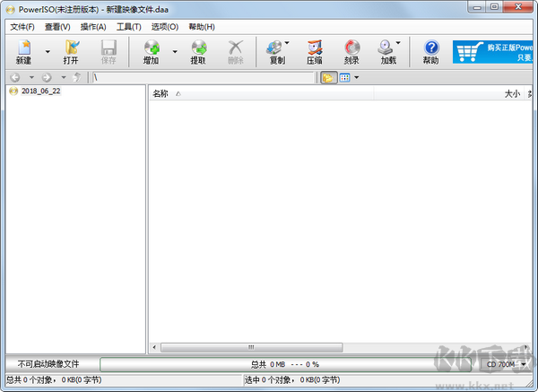Screen dimensions: 538x392
Task: Open the CD 700M media size dropdown
Action: coord(506,364)
